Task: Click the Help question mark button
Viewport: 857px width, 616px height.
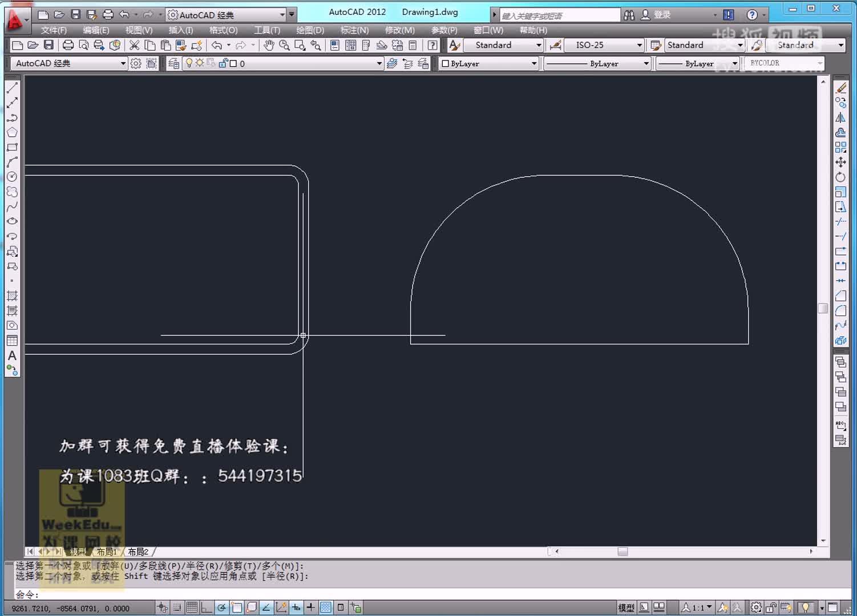Action: click(752, 14)
